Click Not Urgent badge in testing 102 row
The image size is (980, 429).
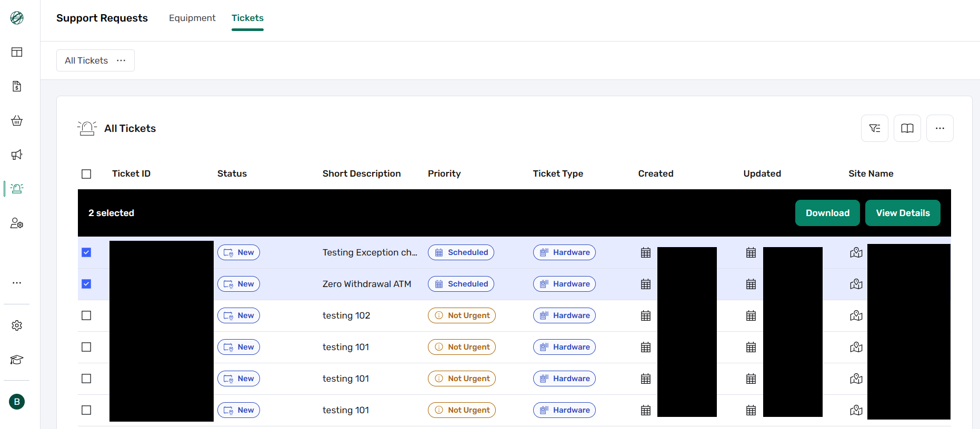click(462, 315)
